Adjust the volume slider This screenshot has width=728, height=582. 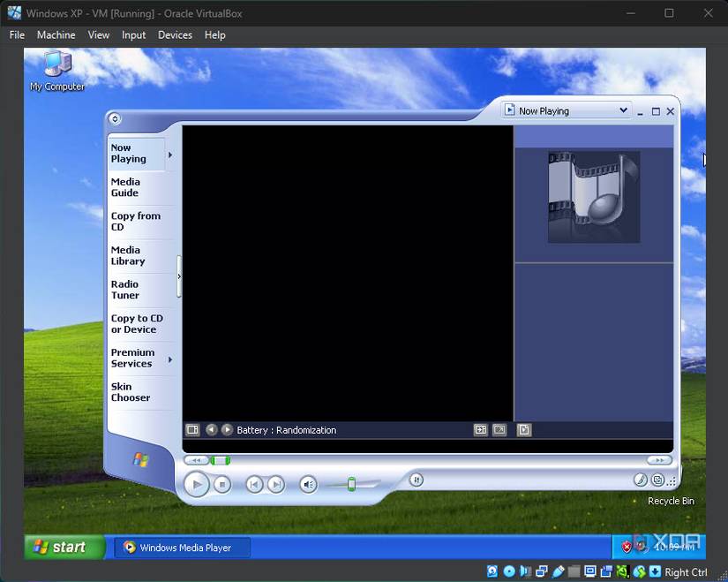(350, 484)
